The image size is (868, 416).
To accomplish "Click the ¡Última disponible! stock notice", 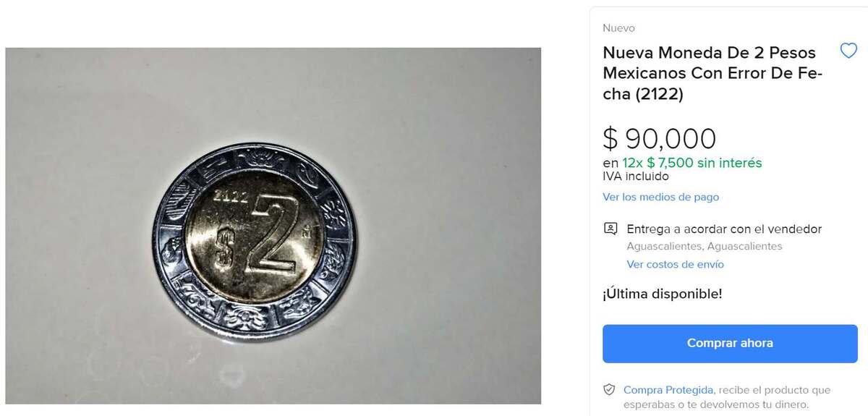I will point(662,294).
